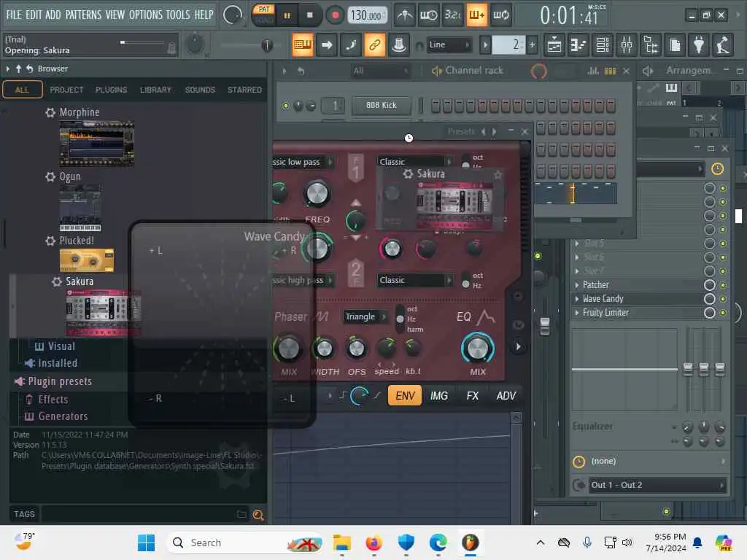This screenshot has height=560, width=747.
Task: Switch to the IMG tab
Action: click(x=438, y=396)
